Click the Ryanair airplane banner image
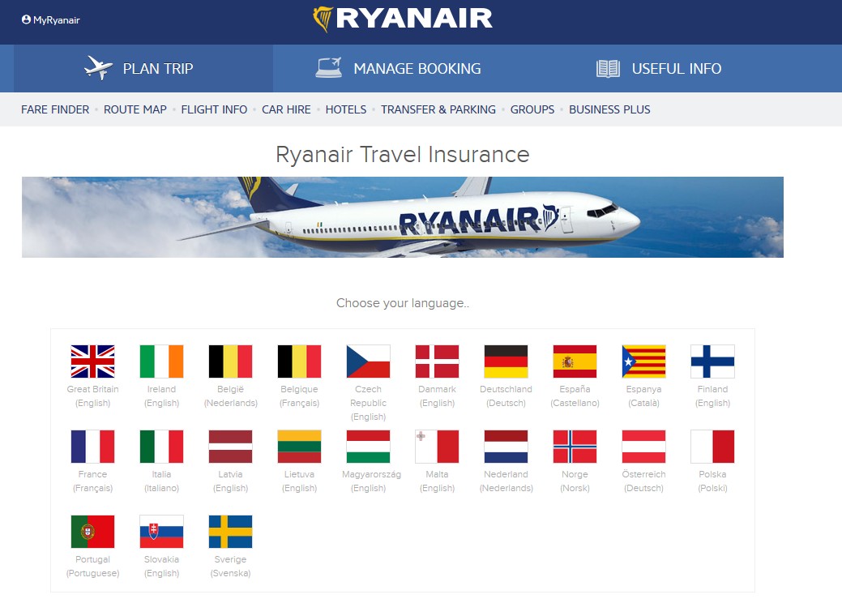The width and height of the screenshot is (842, 616). 402,217
